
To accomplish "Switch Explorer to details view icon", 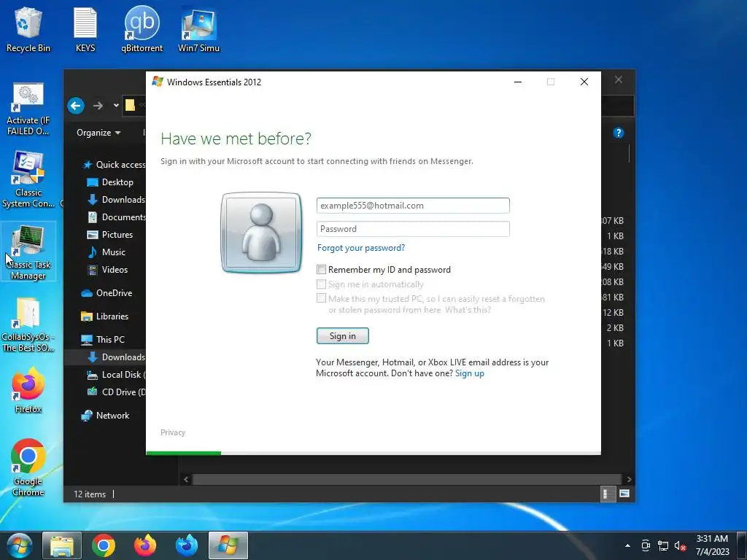I will (606, 494).
